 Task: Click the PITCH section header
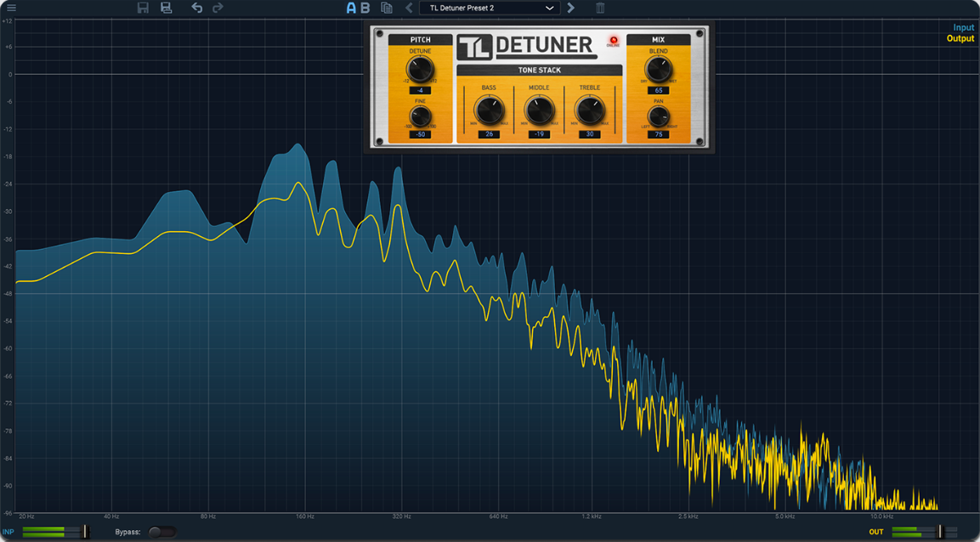[x=420, y=40]
